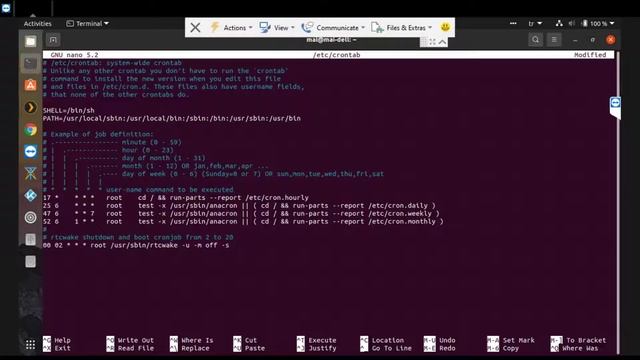Viewport: 640px width, 360px height.
Task: Launch Ubuntu Software from the dock
Action: 31,85
